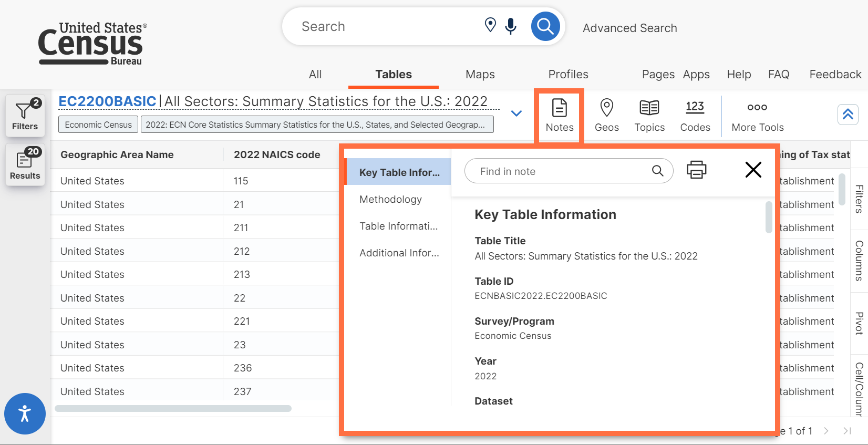The width and height of the screenshot is (868, 445).
Task: Go to next page arrow
Action: tap(826, 431)
